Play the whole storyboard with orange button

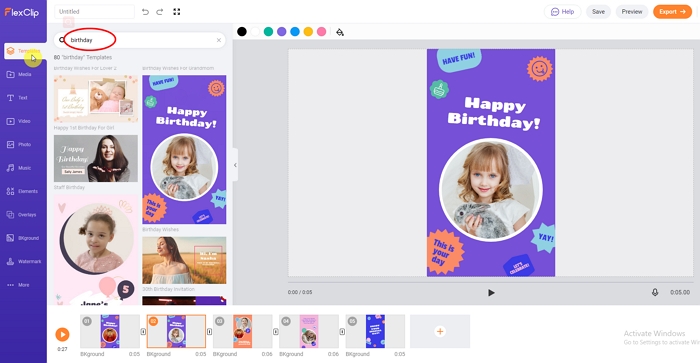[x=62, y=334]
